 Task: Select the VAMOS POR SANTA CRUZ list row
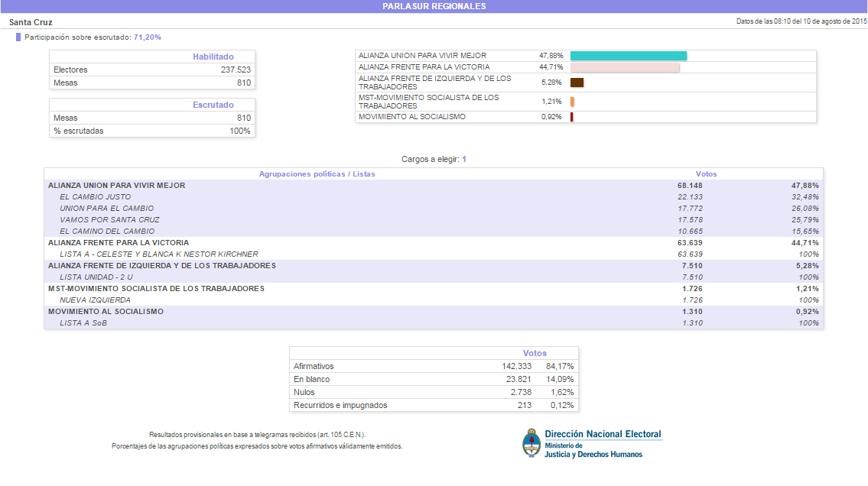(x=434, y=219)
